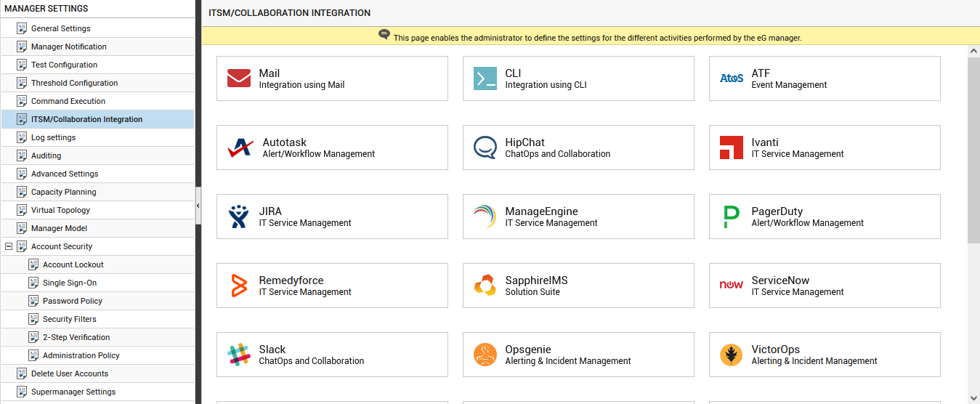Click the Delete User Accounts page icon
980x404 pixels.
pyautogui.click(x=22, y=373)
